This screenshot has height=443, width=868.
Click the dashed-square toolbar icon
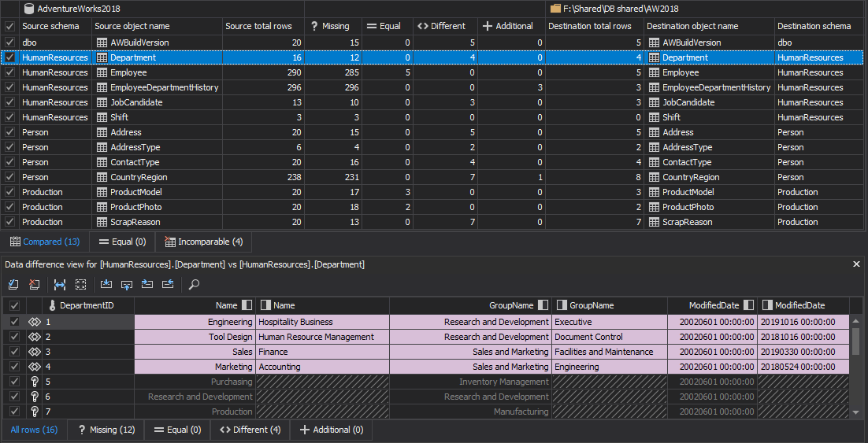pyautogui.click(x=80, y=284)
